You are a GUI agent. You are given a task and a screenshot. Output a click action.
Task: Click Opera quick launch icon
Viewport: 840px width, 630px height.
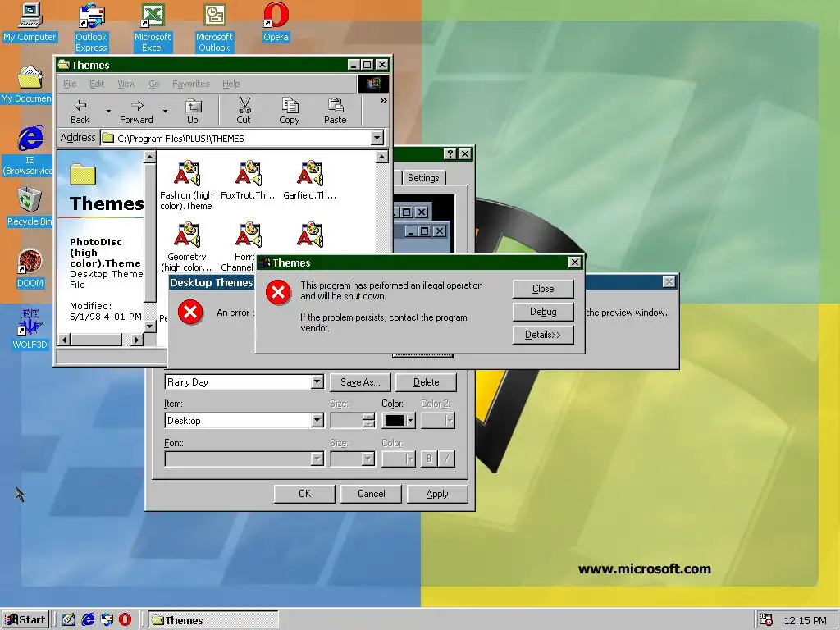pyautogui.click(x=125, y=620)
